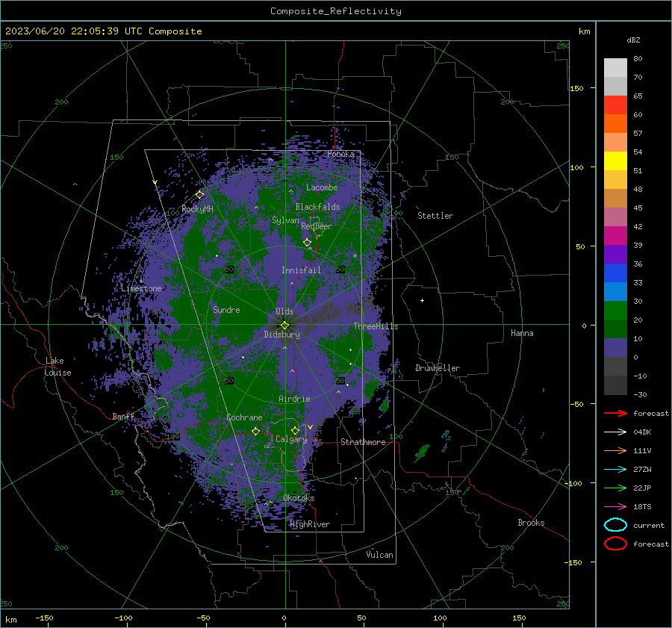The width and height of the screenshot is (672, 628).
Task: Click the Hanna city label
Action: click(522, 333)
